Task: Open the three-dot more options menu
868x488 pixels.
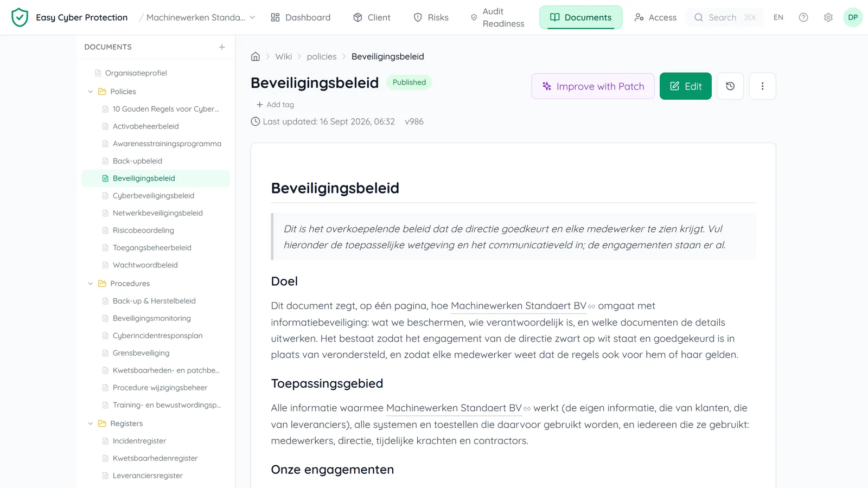Action: coord(762,86)
